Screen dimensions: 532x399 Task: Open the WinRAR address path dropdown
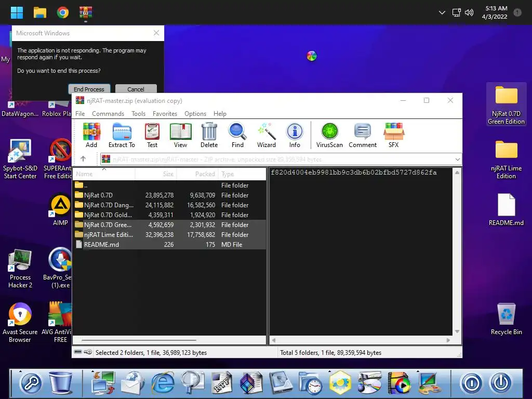(x=457, y=159)
